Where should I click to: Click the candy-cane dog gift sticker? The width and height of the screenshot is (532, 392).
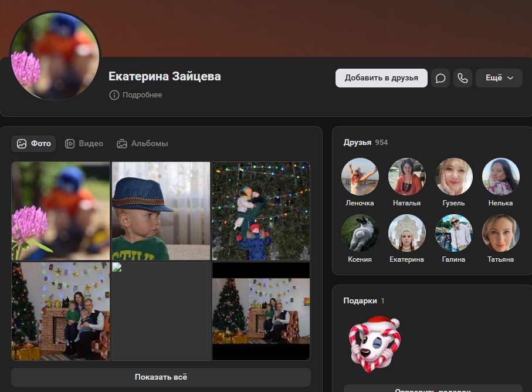point(375,344)
